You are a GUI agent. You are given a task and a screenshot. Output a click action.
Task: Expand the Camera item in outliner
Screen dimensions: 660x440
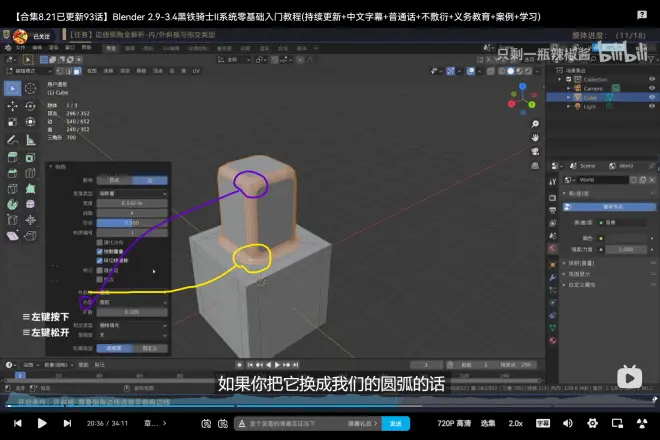click(568, 88)
